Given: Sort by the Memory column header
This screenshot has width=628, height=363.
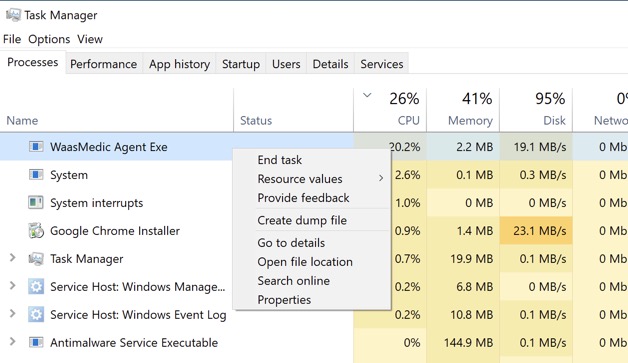Looking at the screenshot, I should click(x=470, y=121).
